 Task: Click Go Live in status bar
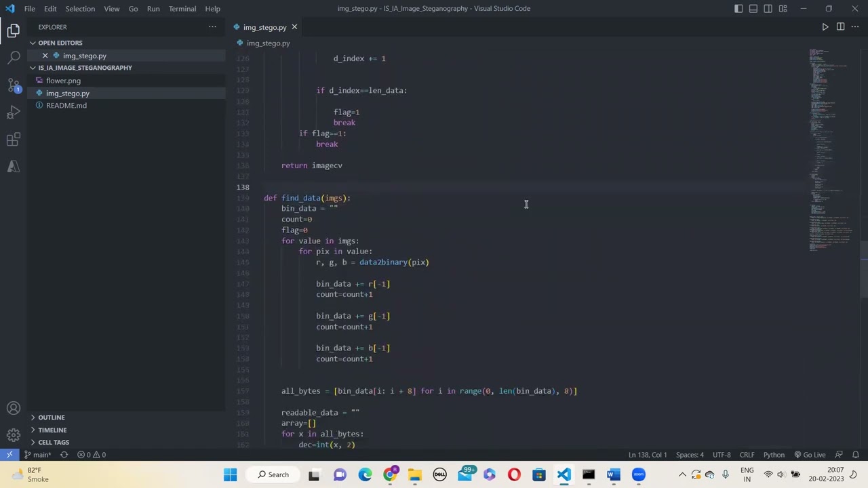point(810,455)
